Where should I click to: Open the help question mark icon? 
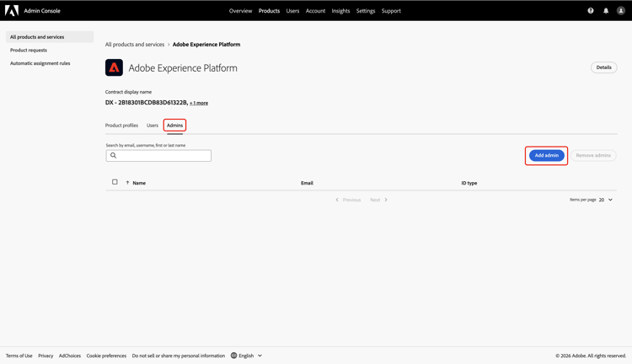591,11
